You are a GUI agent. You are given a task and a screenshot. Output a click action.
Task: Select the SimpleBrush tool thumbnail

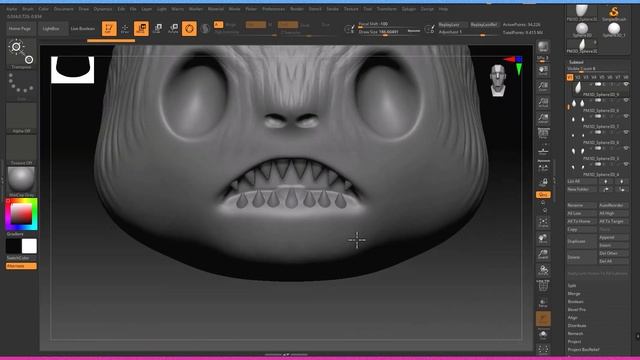point(613,13)
